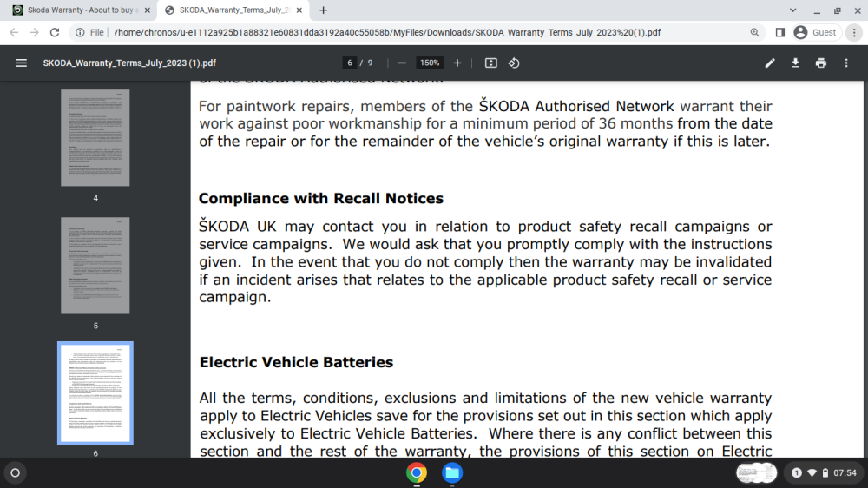
Task: Open PDF viewer more actions menu
Action: point(846,63)
